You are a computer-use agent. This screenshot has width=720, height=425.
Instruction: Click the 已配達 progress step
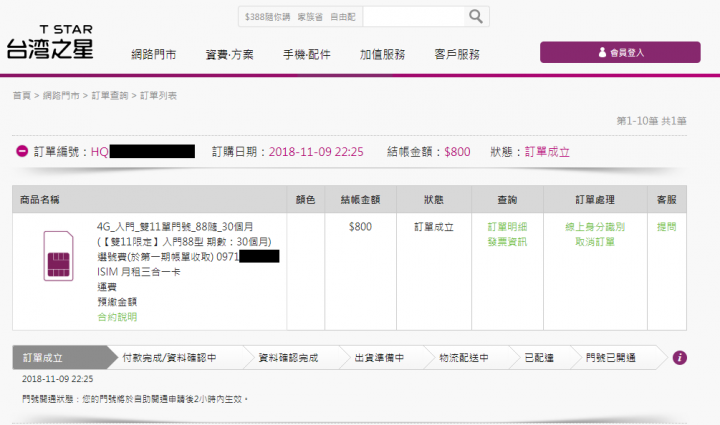539,358
